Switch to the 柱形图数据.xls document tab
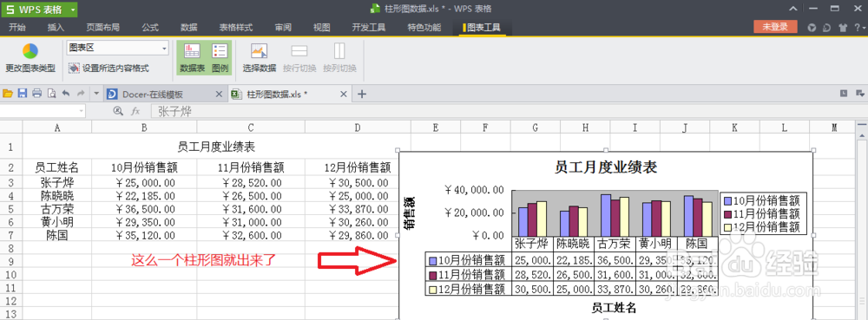Screen dimensions: 868x320 (x=277, y=94)
